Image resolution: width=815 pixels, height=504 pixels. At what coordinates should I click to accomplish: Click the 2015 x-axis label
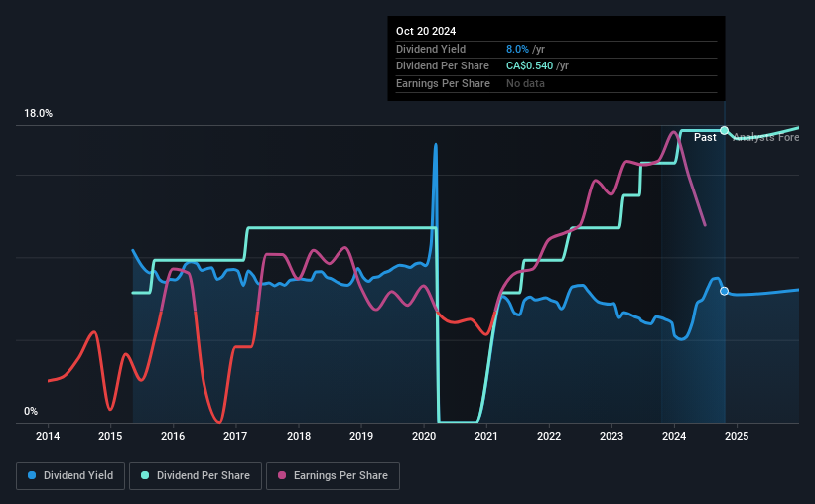(x=110, y=436)
